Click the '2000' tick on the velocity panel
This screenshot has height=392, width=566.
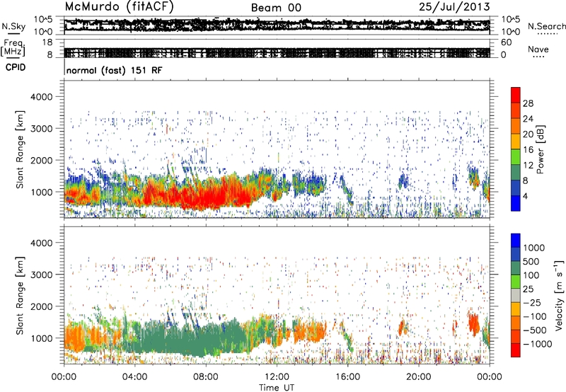pyautogui.click(x=42, y=306)
